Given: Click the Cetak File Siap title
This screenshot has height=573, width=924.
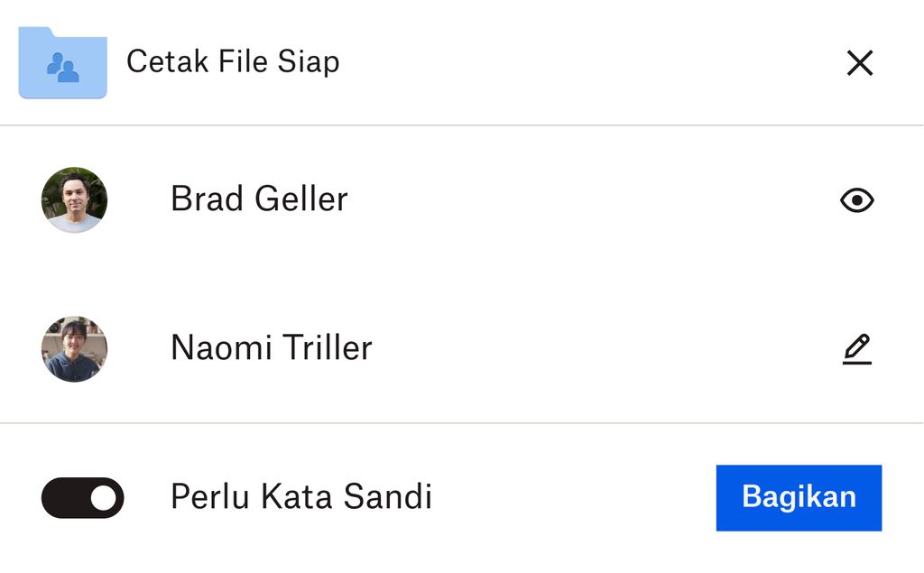Looking at the screenshot, I should click(234, 62).
